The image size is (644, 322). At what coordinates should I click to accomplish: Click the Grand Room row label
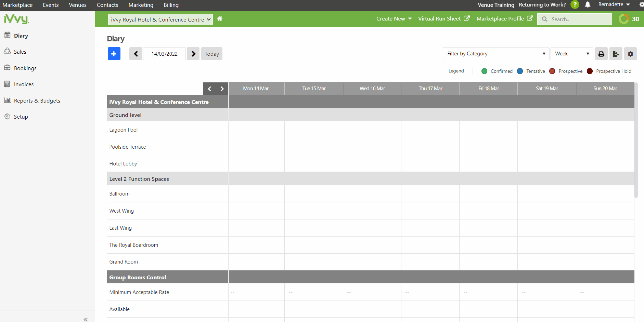pyautogui.click(x=124, y=262)
